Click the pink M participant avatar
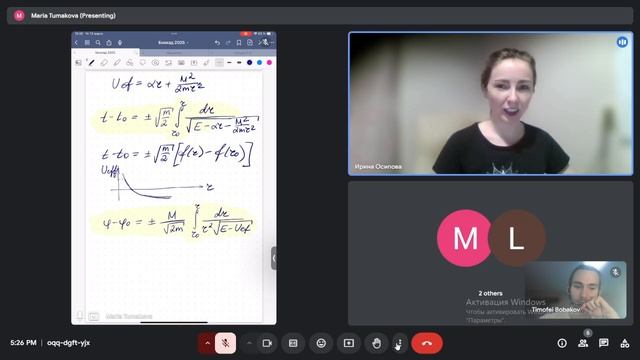The height and width of the screenshot is (360, 640). coord(465,238)
